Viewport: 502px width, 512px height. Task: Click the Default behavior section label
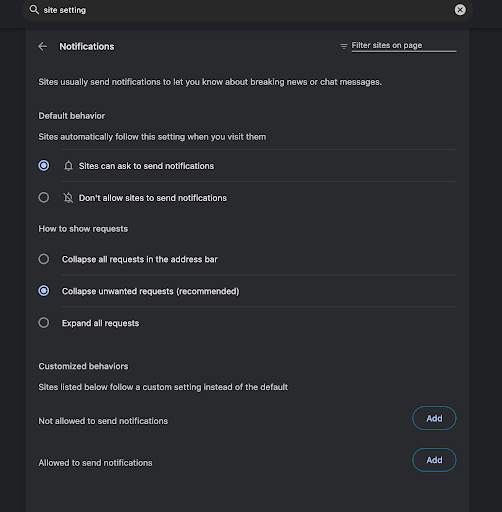point(72,116)
